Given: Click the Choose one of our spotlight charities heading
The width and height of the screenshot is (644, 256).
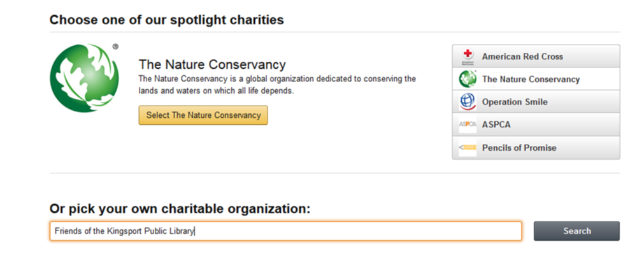Looking at the screenshot, I should coord(167,20).
